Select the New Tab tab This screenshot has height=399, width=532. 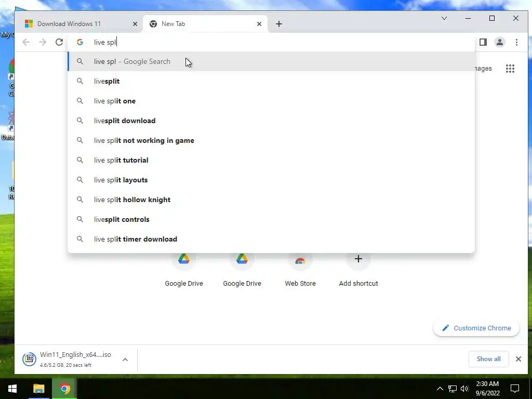205,24
